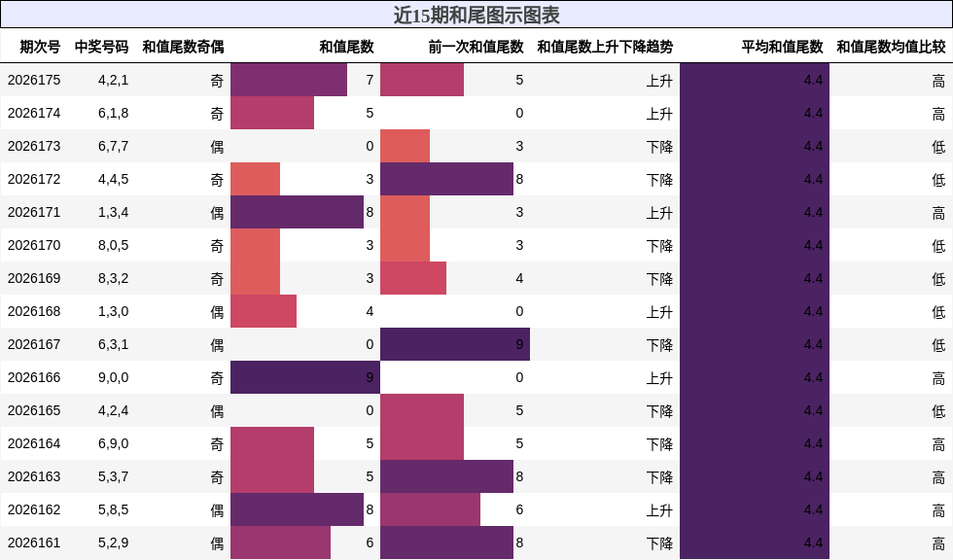Viewport: 953px width, 560px height.
Task: Click winning numbers 1,3,0
Action: coord(113,311)
